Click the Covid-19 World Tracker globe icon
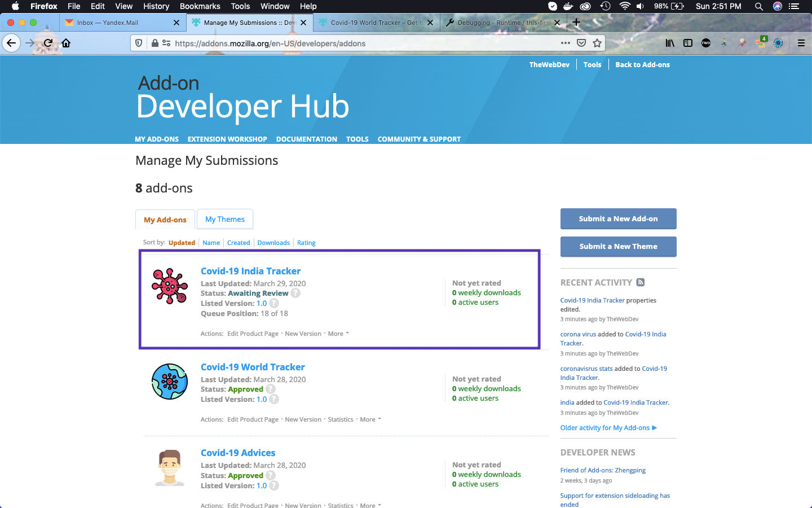812x508 pixels. click(169, 382)
